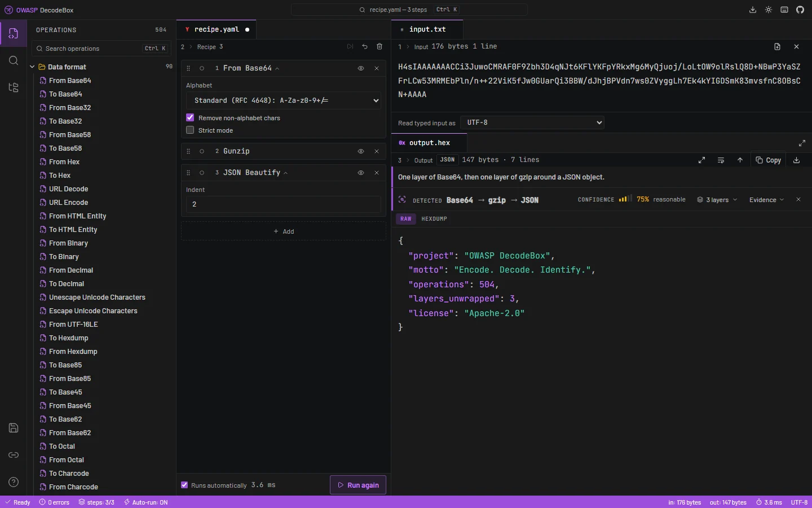
Task: Click the UTF-8 status bar entry
Action: pos(799,502)
